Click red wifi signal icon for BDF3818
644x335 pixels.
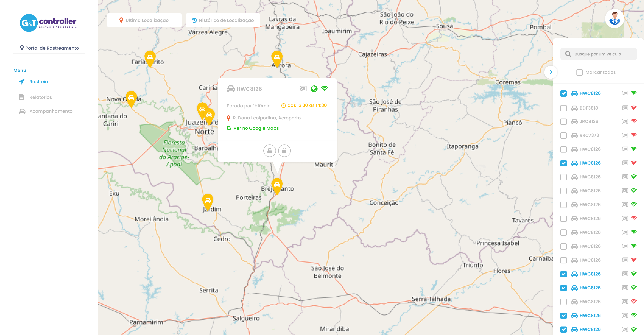click(x=634, y=108)
